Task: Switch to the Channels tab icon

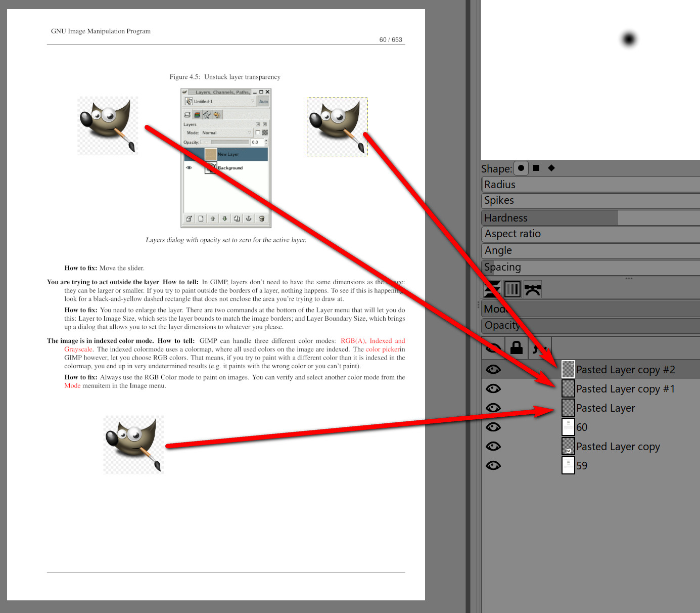Action: point(512,289)
